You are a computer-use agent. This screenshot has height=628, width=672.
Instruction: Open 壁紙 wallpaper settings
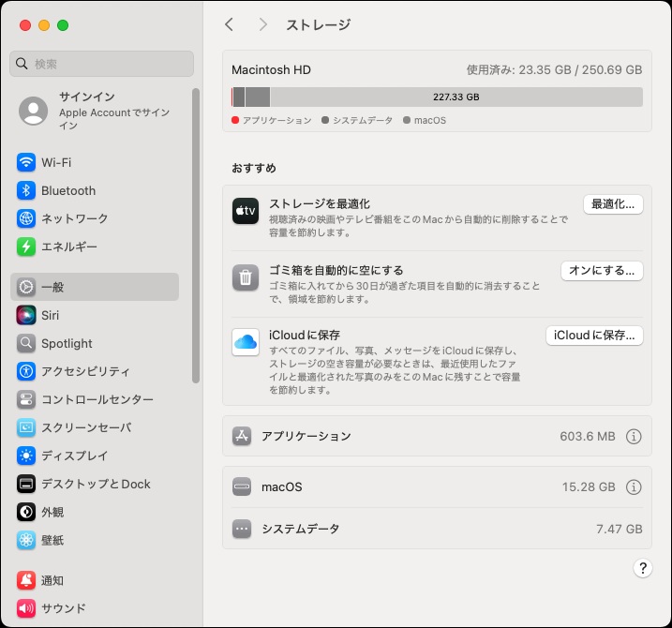(x=52, y=540)
